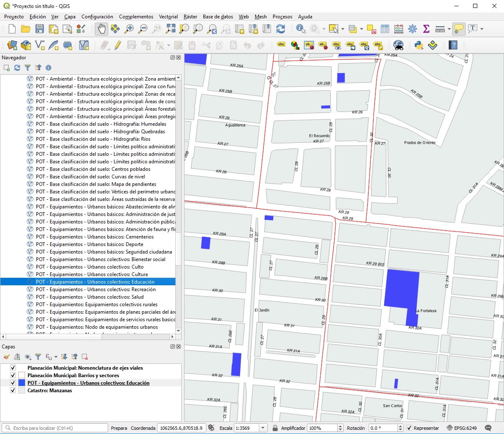Open the Attribute Table icon
This screenshot has width=504, height=434.
coord(385,29)
